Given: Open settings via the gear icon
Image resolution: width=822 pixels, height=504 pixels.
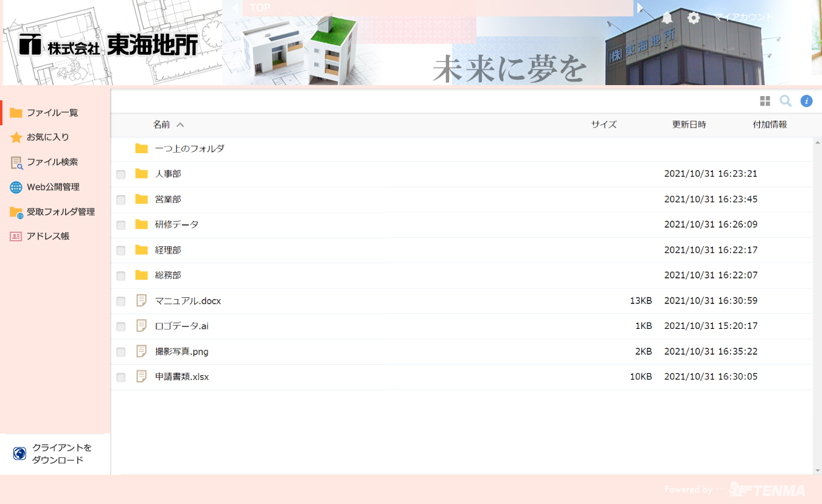Looking at the screenshot, I should pos(694,18).
